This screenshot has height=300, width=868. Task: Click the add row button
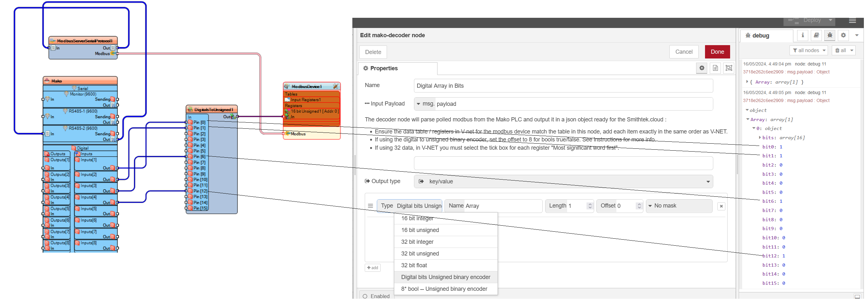tap(373, 268)
